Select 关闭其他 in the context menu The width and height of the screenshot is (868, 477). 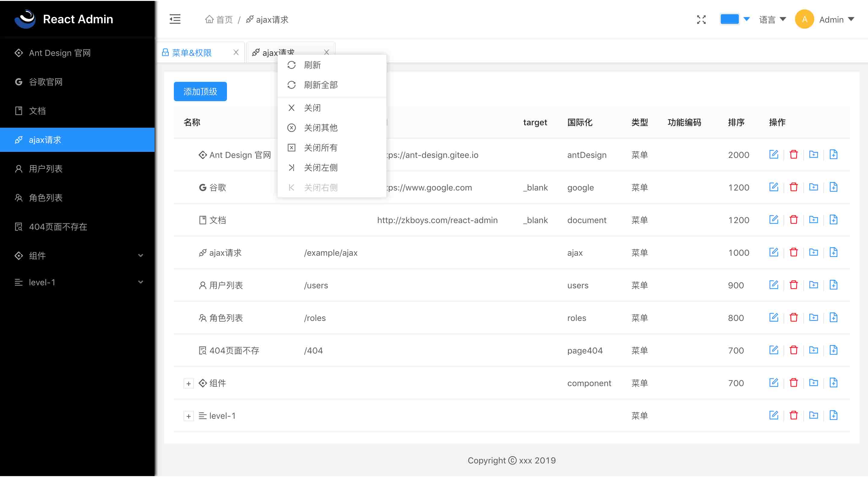(321, 128)
